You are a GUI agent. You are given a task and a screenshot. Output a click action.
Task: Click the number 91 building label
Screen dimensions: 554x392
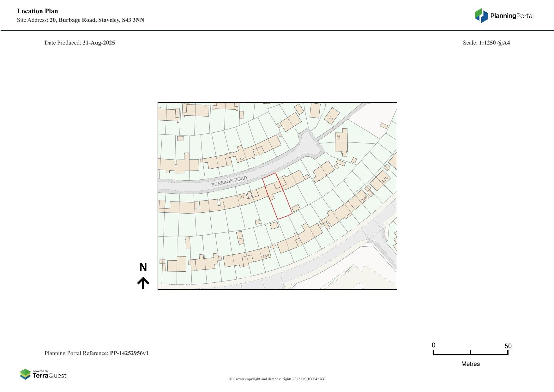(242, 197)
